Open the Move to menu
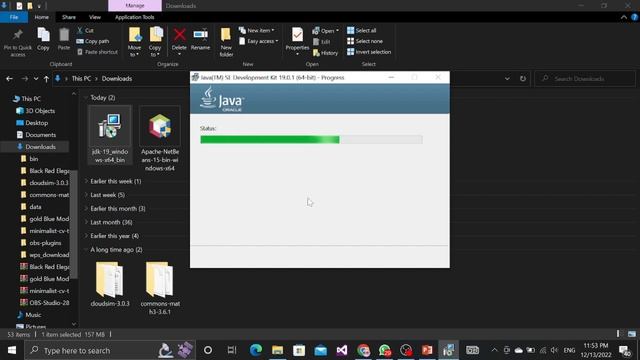Image resolution: width=640 pixels, height=360 pixels. pos(135,42)
